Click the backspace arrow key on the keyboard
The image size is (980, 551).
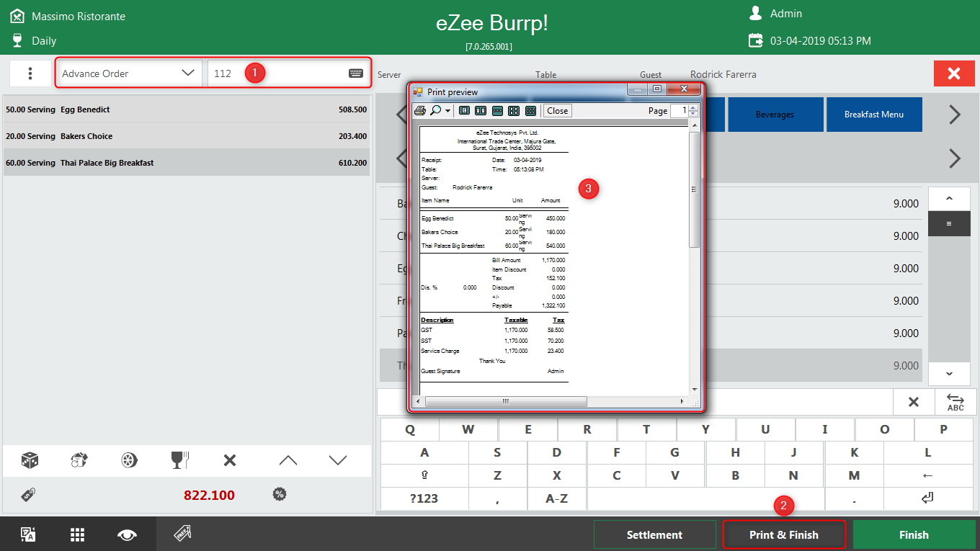[x=928, y=475]
